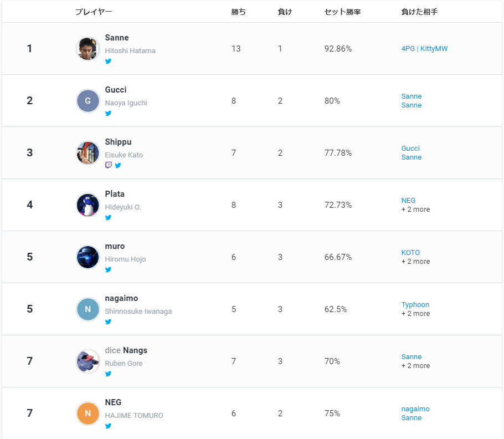The height and width of the screenshot is (439, 504).
Task: Open Sanne's Twitter icon link
Action: (x=108, y=61)
